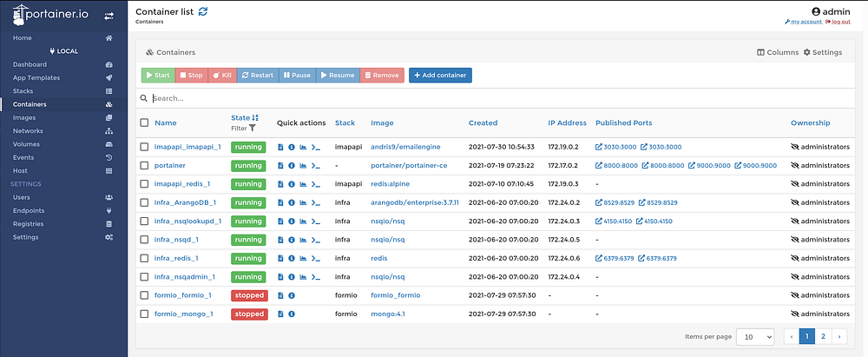Open external port link 6379:6379
This screenshot has width=868, height=357.
[615, 259]
